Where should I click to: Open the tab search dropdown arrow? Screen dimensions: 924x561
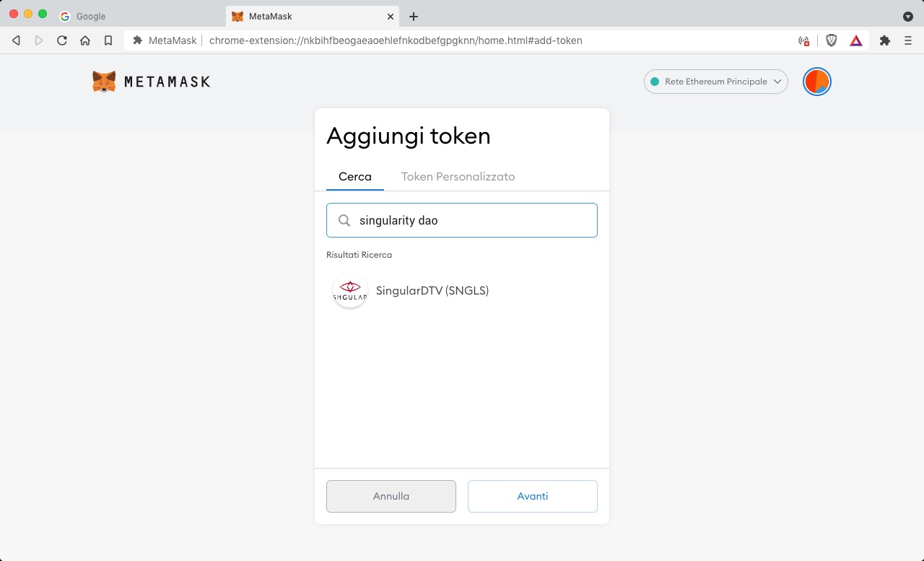pyautogui.click(x=908, y=16)
